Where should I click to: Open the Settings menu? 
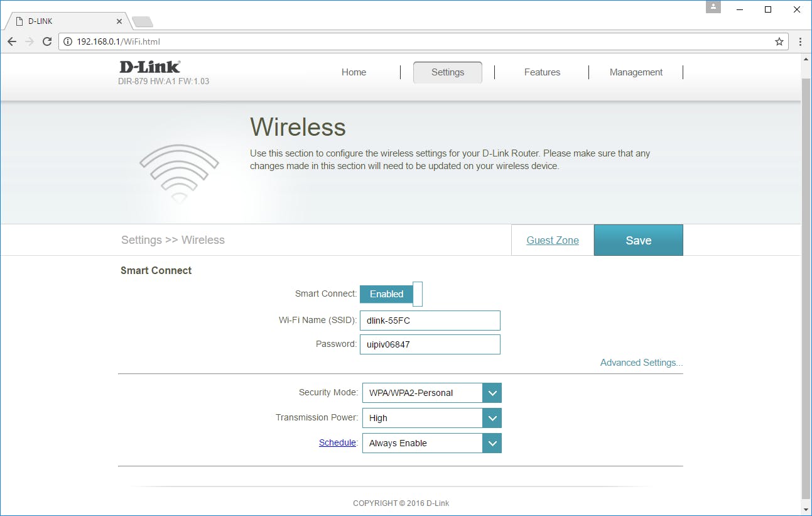[x=448, y=72]
